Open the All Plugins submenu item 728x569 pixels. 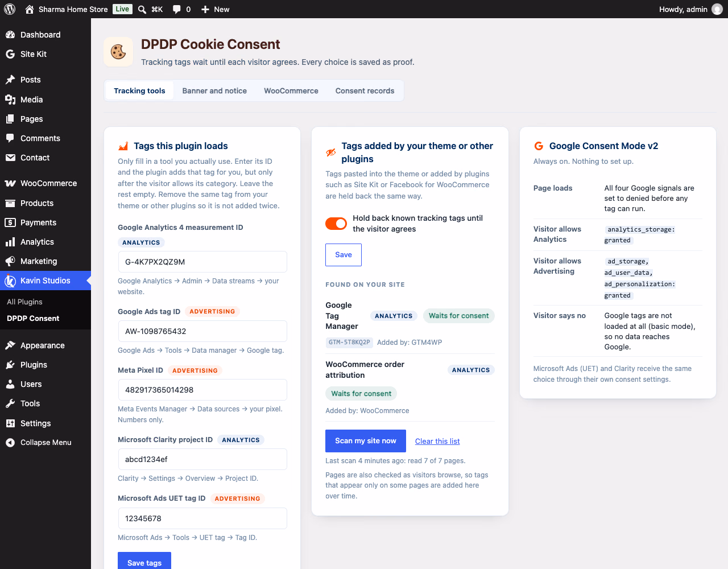24,302
